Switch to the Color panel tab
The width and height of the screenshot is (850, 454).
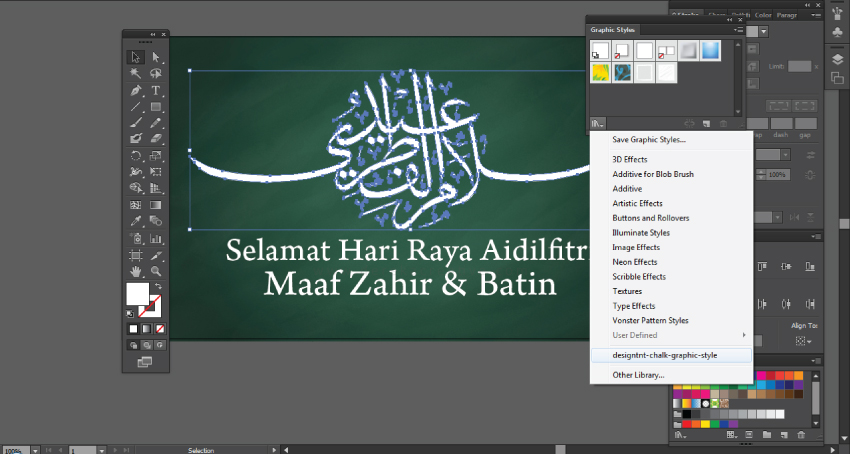click(763, 14)
